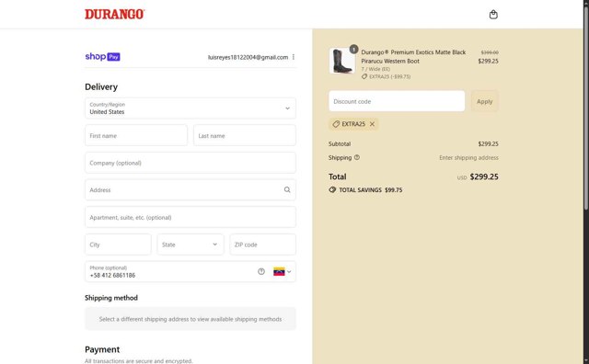Click the crossed-out original price
This screenshot has height=364, width=589.
tap(490, 52)
